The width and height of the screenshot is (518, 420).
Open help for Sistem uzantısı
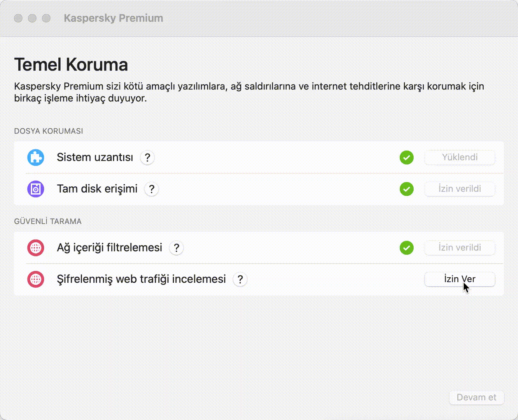[x=147, y=157]
